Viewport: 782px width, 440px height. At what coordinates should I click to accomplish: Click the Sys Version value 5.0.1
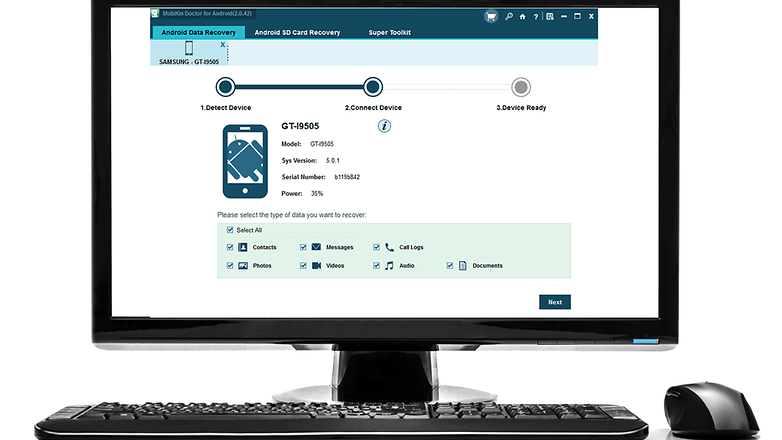[x=333, y=161]
